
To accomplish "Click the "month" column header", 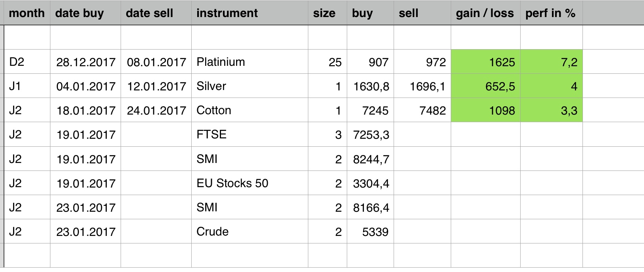I will [27, 13].
